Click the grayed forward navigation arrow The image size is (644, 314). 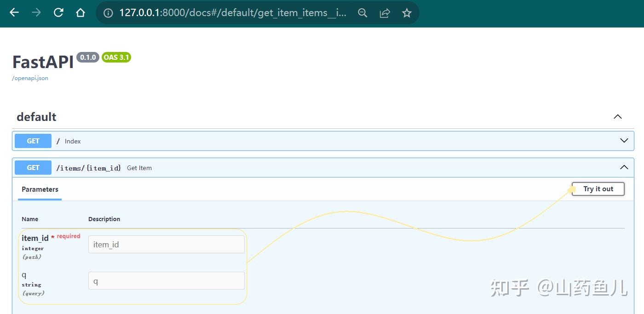(36, 13)
